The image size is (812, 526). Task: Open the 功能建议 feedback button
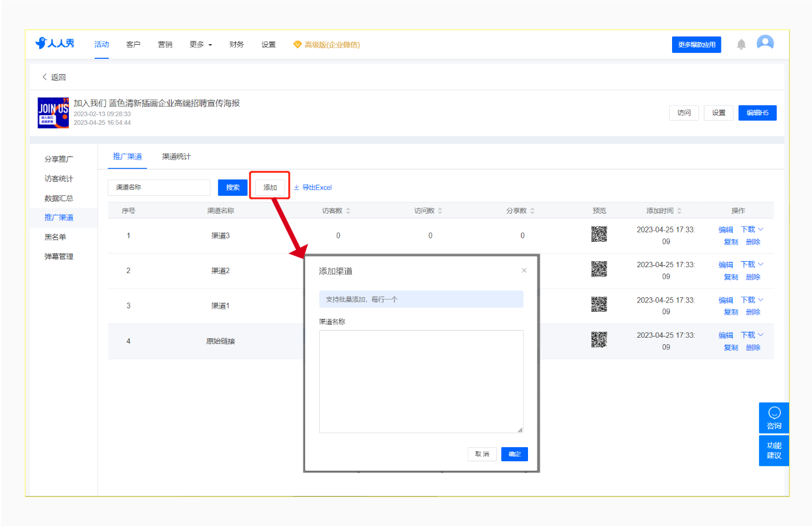coord(774,451)
